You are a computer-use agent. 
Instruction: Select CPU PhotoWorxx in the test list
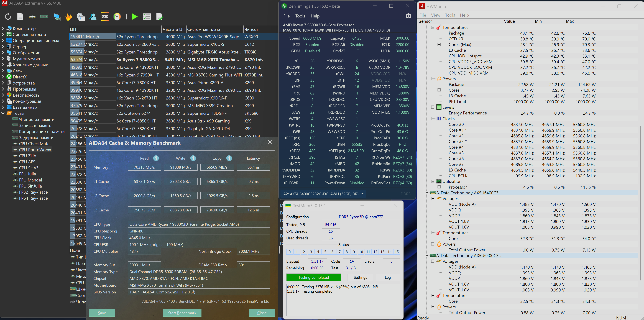[35, 150]
